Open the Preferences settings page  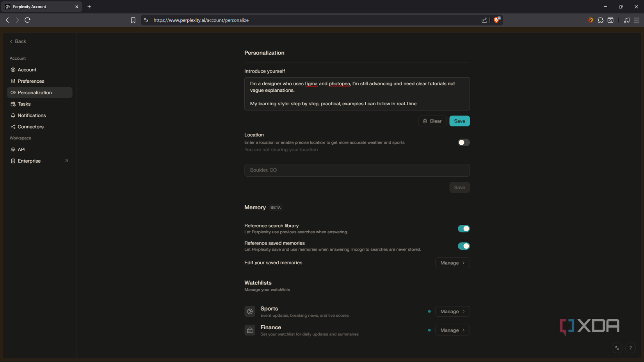(x=39, y=81)
